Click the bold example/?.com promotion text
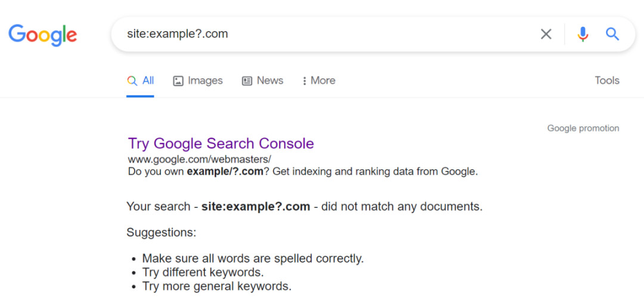 (225, 172)
